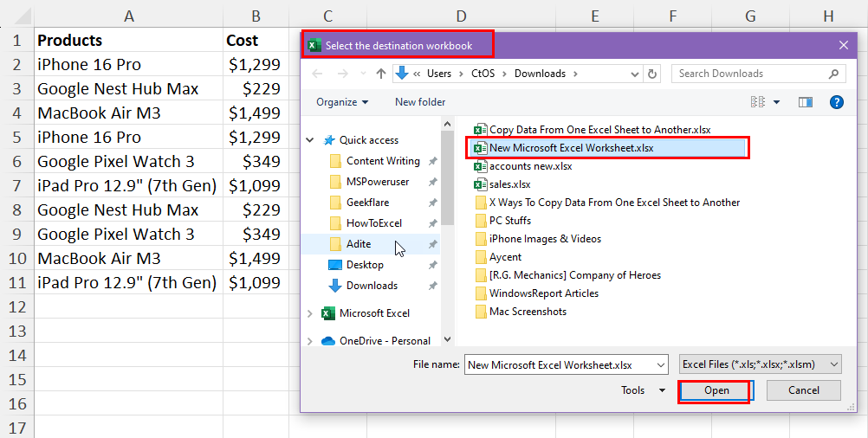Click Excel icon of sales.xlsx
This screenshot has width=868, height=438.
pos(480,184)
